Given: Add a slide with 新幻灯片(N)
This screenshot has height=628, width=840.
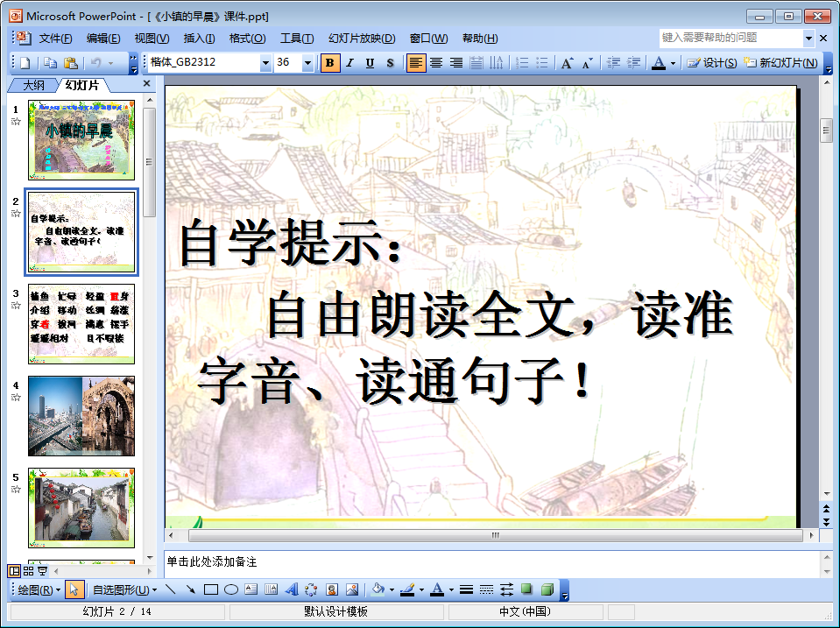Looking at the screenshot, I should click(780, 63).
